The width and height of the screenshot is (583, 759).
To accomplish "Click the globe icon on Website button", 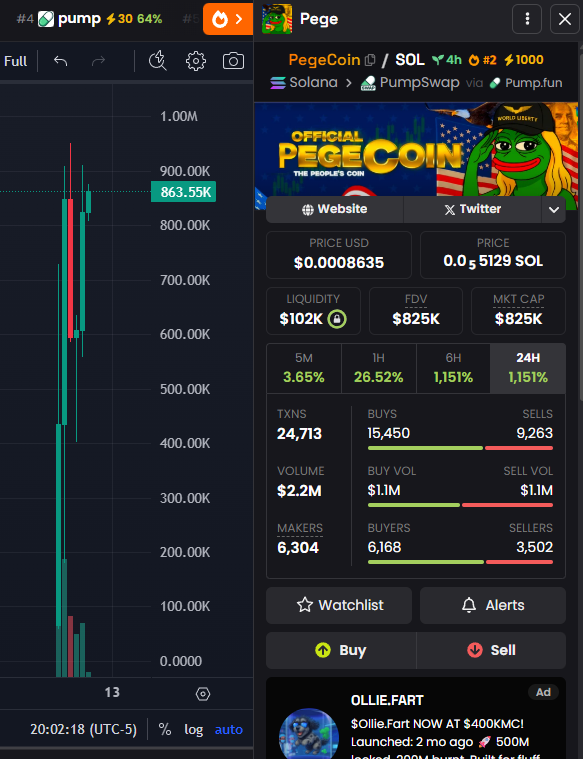I will pyautogui.click(x=307, y=210).
